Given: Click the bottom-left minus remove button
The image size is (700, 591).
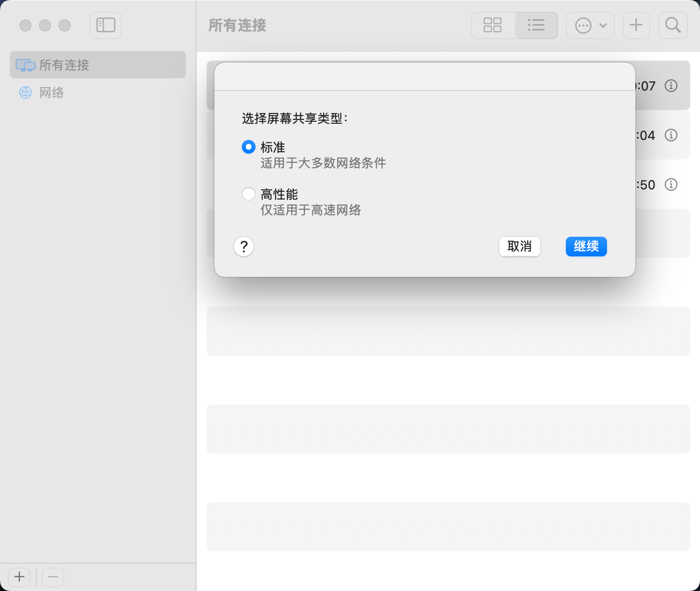Looking at the screenshot, I should click(x=53, y=577).
